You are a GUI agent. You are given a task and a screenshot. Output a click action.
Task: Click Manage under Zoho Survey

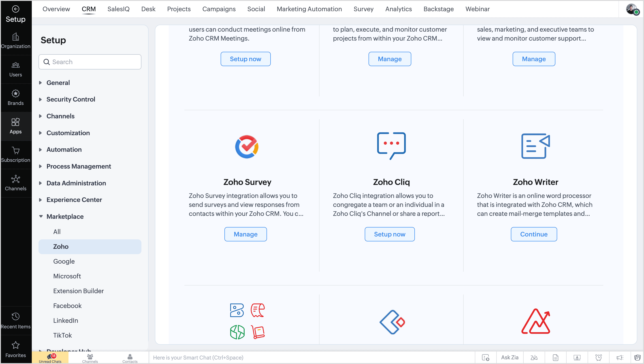point(245,234)
